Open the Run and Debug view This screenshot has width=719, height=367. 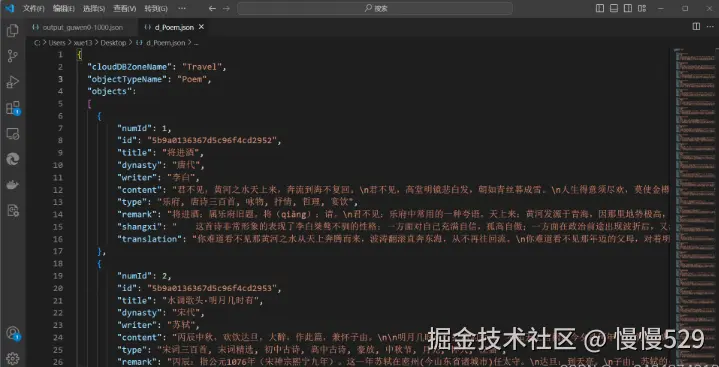(x=12, y=82)
